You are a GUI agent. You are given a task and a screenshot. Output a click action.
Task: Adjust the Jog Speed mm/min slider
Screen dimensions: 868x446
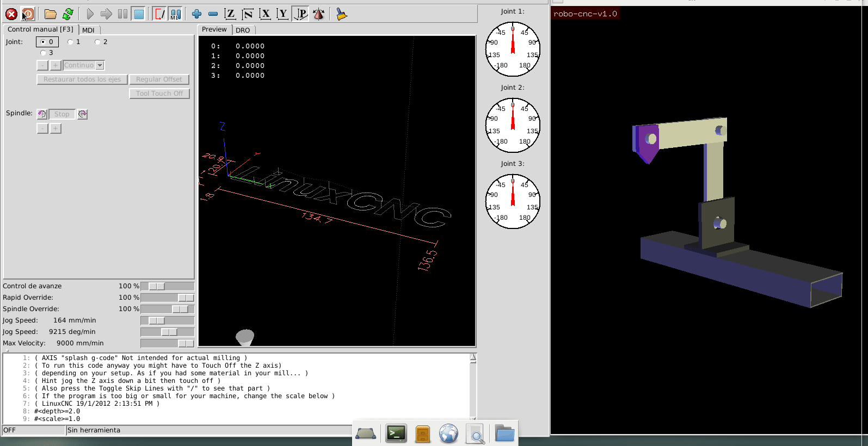point(168,320)
